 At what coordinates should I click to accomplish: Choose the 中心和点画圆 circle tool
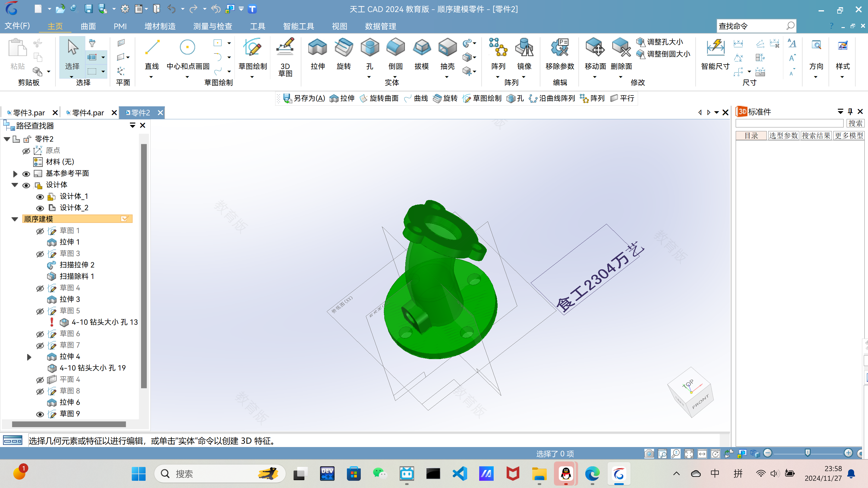[188, 54]
